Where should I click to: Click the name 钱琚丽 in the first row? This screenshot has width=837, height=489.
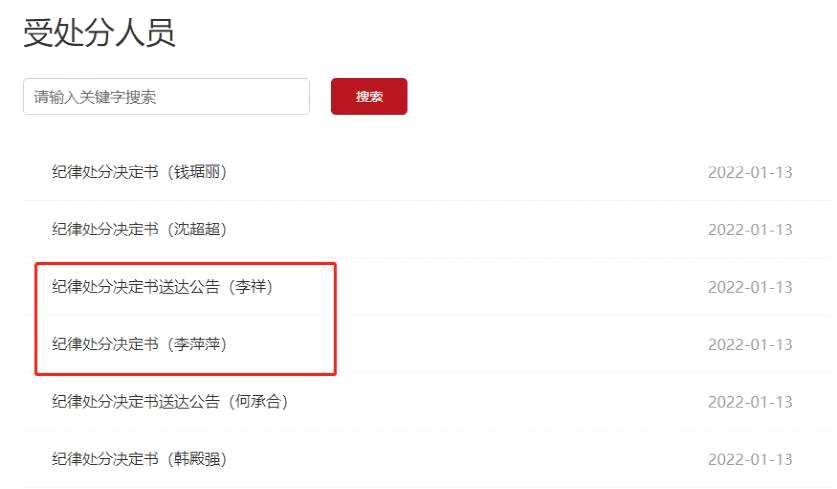(197, 172)
